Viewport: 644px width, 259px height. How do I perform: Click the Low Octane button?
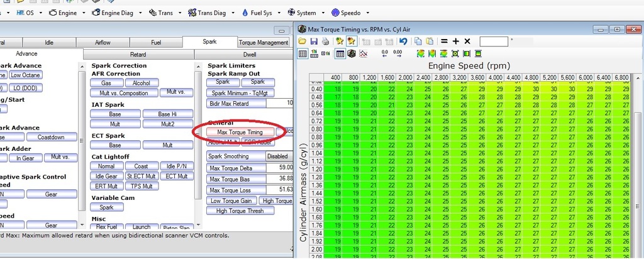(x=25, y=75)
